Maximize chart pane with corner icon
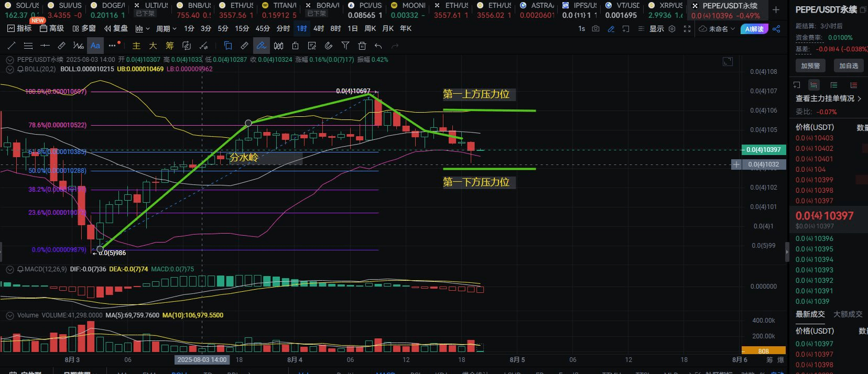Screen dimensions: 868x374 point(728,62)
